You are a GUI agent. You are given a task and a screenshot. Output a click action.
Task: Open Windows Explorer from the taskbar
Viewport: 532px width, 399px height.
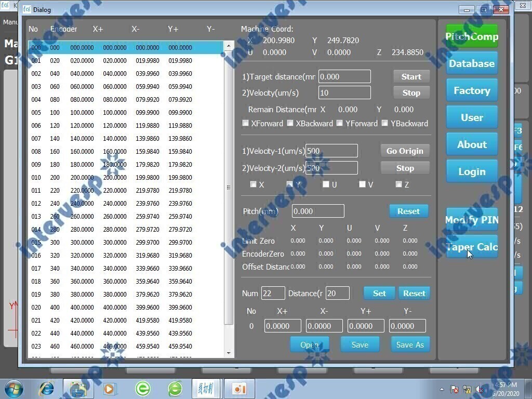pos(78,388)
